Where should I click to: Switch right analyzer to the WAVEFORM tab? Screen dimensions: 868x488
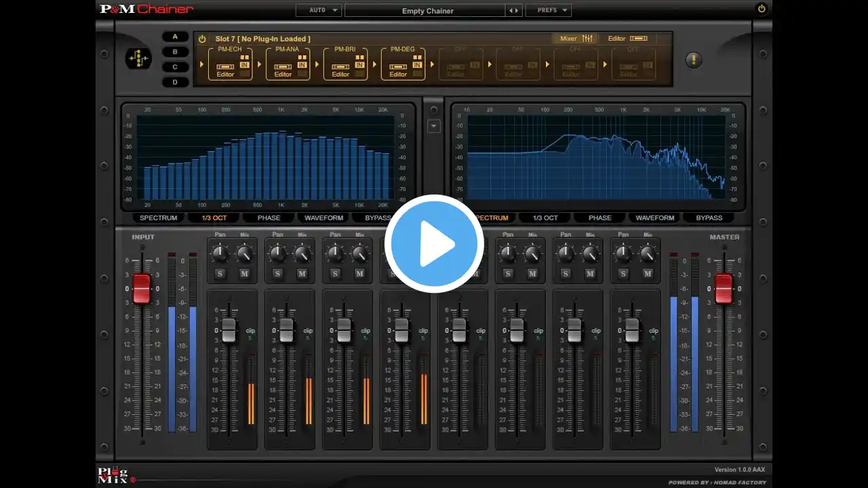(655, 218)
